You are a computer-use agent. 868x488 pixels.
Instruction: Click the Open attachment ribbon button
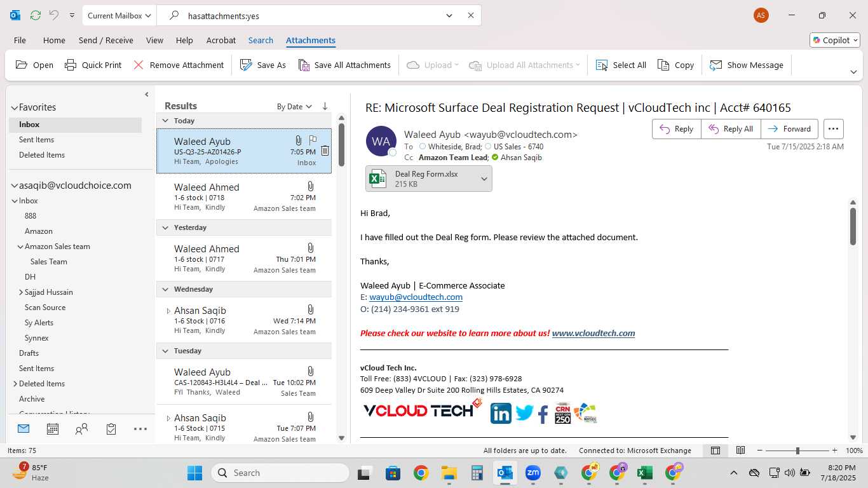(34, 65)
